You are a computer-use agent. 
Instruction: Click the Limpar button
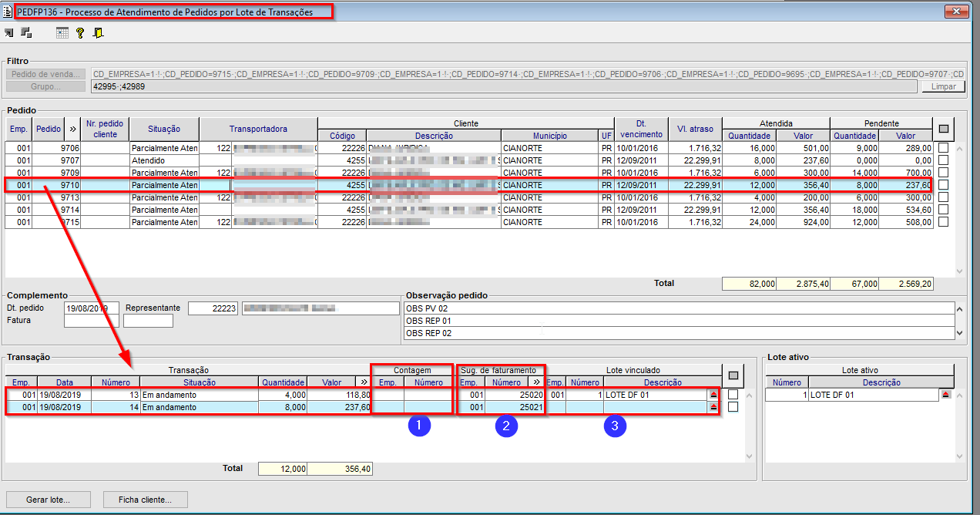point(943,86)
